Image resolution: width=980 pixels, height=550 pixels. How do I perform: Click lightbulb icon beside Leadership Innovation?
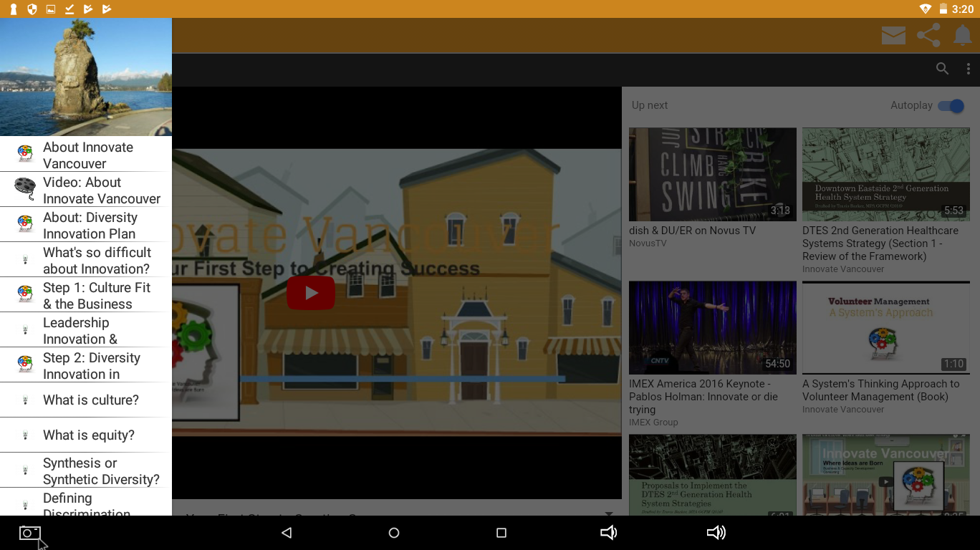pyautogui.click(x=25, y=330)
